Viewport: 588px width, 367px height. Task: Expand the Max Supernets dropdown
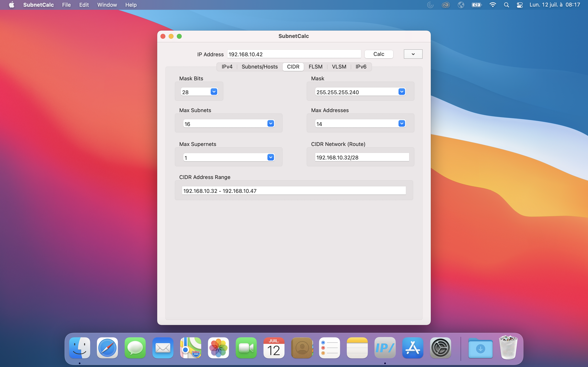pos(271,158)
